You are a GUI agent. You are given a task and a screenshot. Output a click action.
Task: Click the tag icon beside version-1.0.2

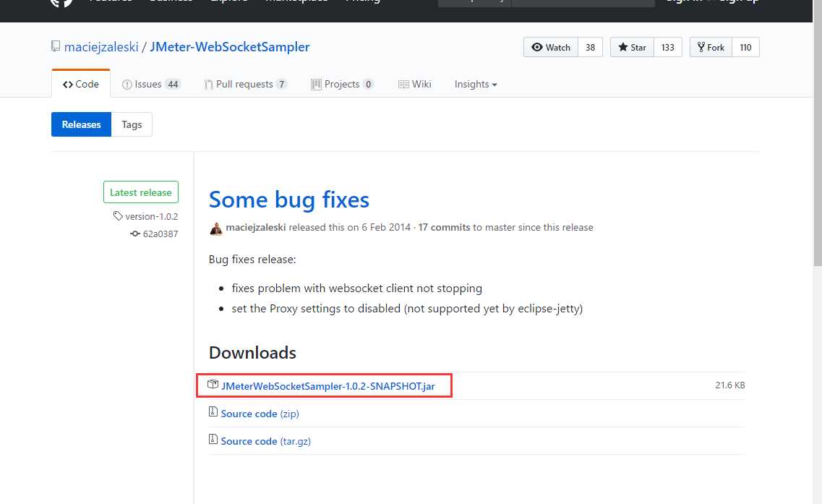tap(118, 215)
